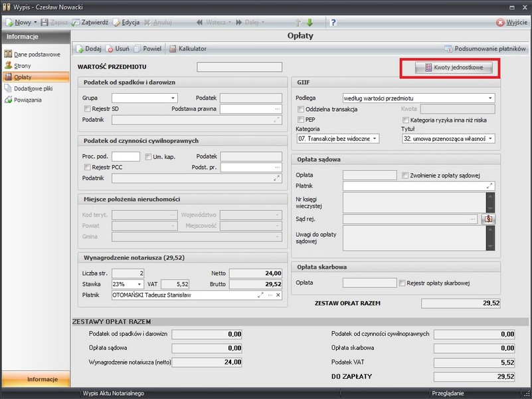Click the WARTOŚĆ PRZEDMIOTU input field
532x399 pixels.
tap(240, 67)
